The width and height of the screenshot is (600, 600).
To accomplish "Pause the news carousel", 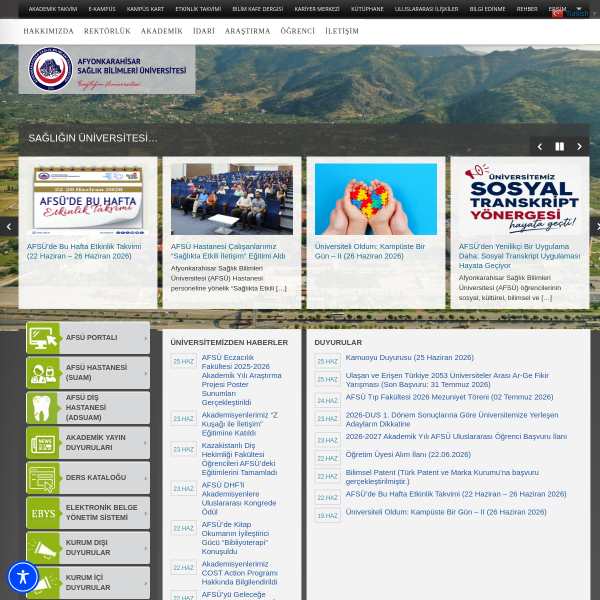I will point(559,147).
